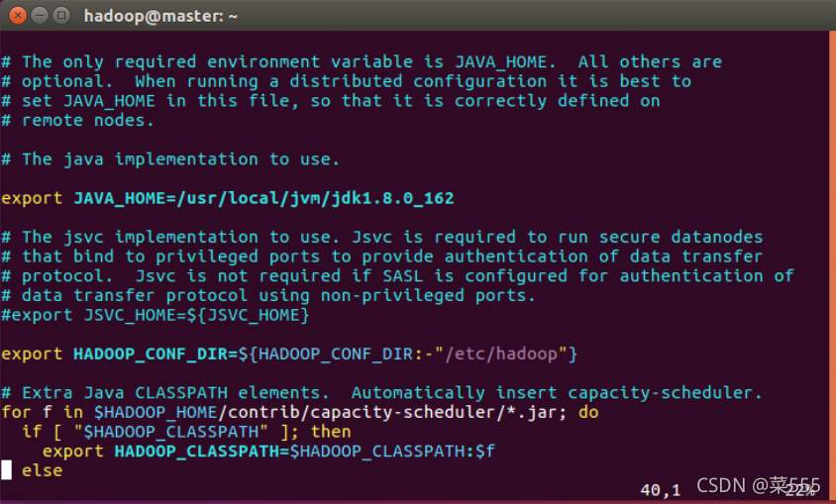Click the capacity-scheduler/*.jar path

(435, 412)
